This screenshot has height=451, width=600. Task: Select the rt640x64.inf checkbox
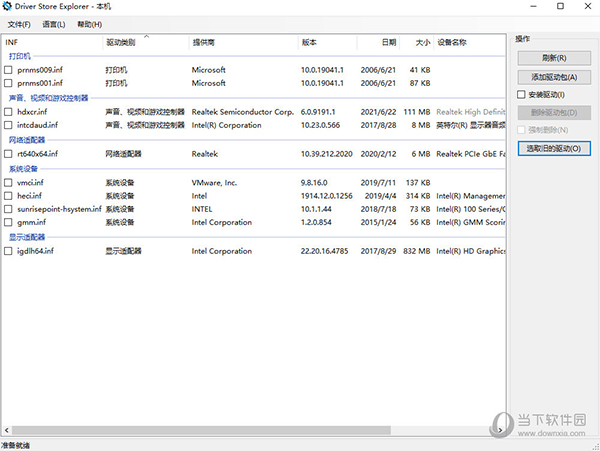pos(9,154)
